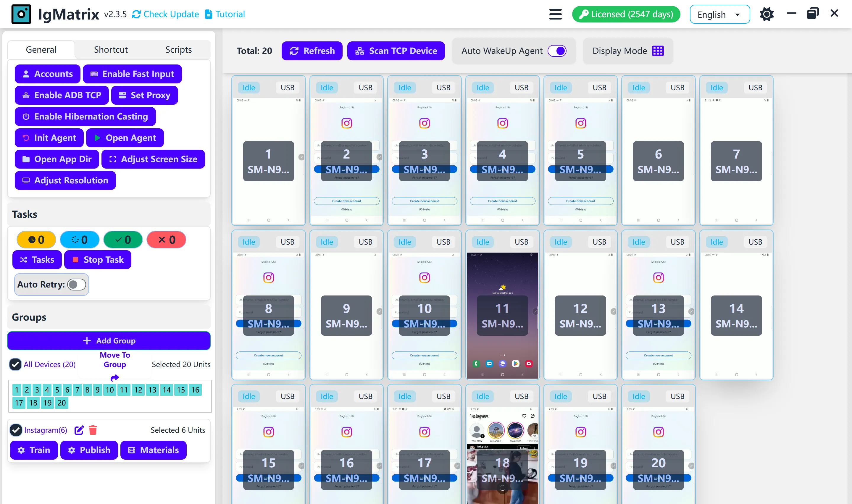Open the hamburger menu
The image size is (852, 504).
(555, 14)
